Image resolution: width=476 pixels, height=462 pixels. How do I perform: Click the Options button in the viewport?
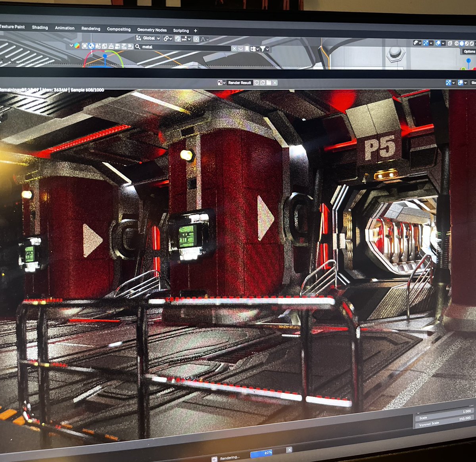click(x=469, y=52)
